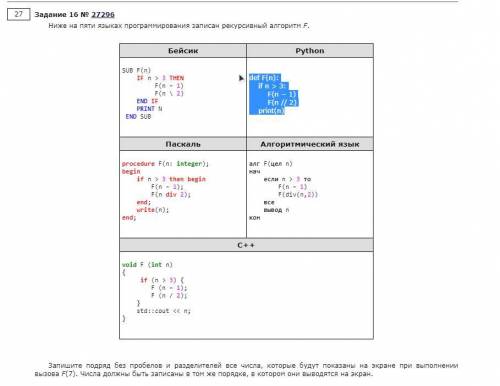Click PRINT N in the Basic code

click(149, 109)
